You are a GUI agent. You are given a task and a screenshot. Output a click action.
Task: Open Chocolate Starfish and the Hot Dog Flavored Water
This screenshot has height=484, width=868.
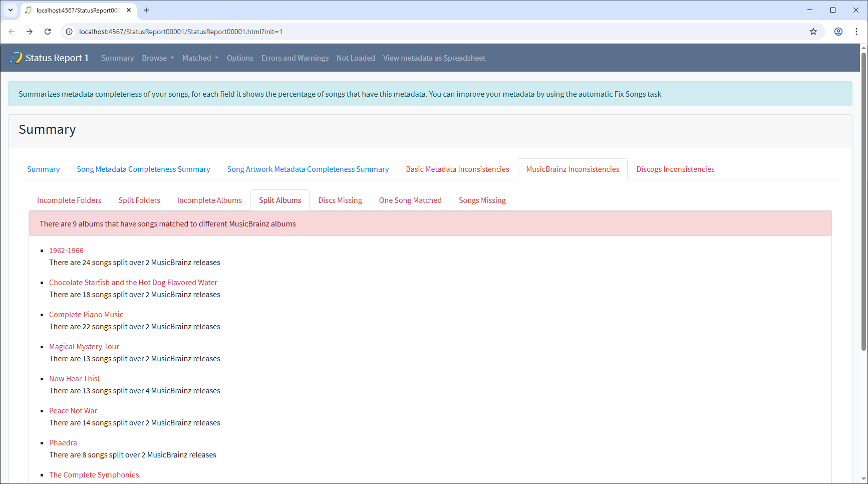pos(133,283)
